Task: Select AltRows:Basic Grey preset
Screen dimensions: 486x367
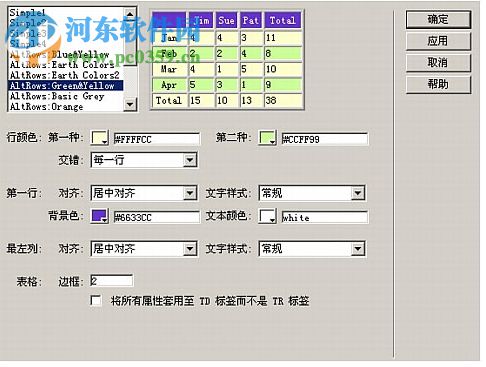Action: (x=66, y=96)
